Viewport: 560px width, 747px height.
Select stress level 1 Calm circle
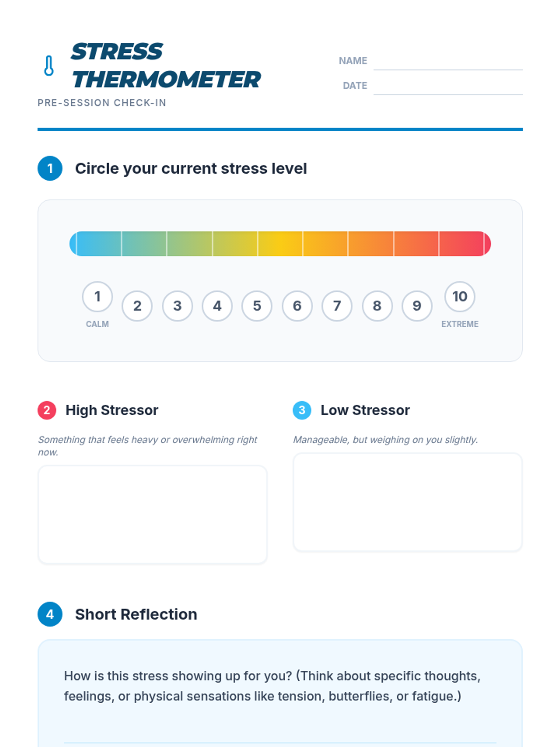coord(97,296)
